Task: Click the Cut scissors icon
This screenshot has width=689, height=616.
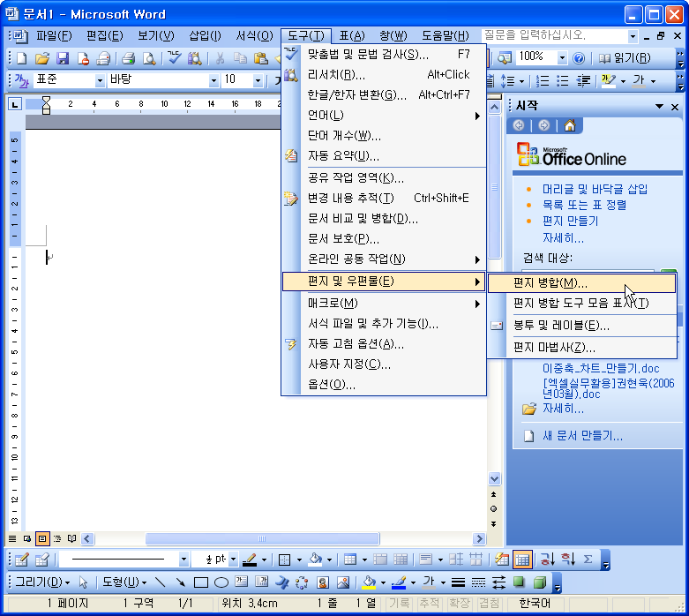Action: point(220,58)
